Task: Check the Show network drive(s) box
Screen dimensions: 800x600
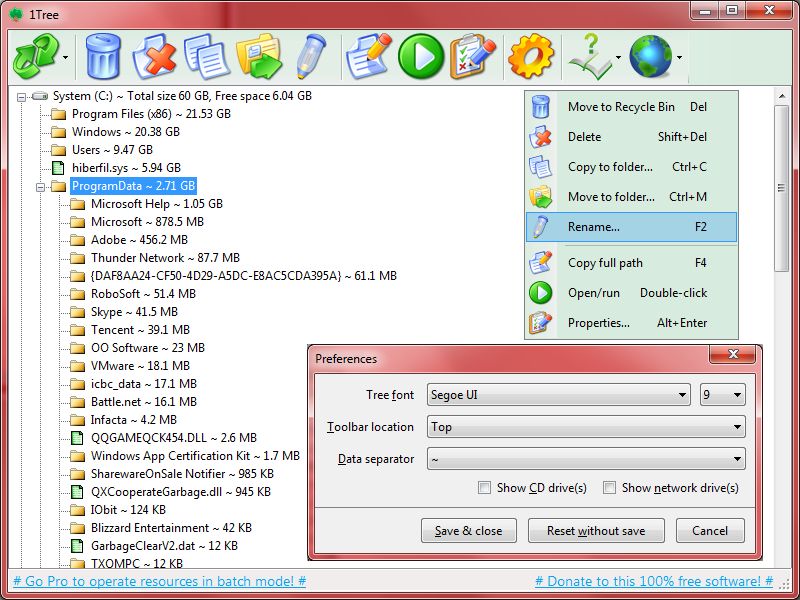Action: pos(610,487)
